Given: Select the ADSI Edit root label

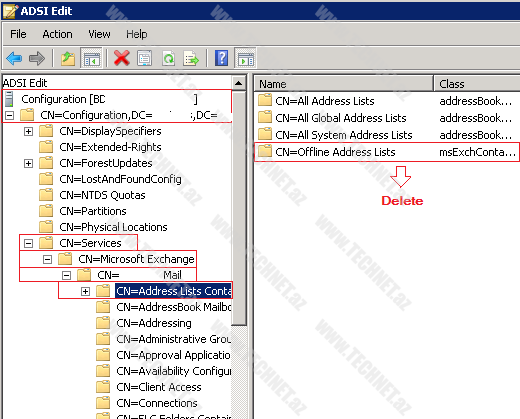Looking at the screenshot, I should pos(25,83).
